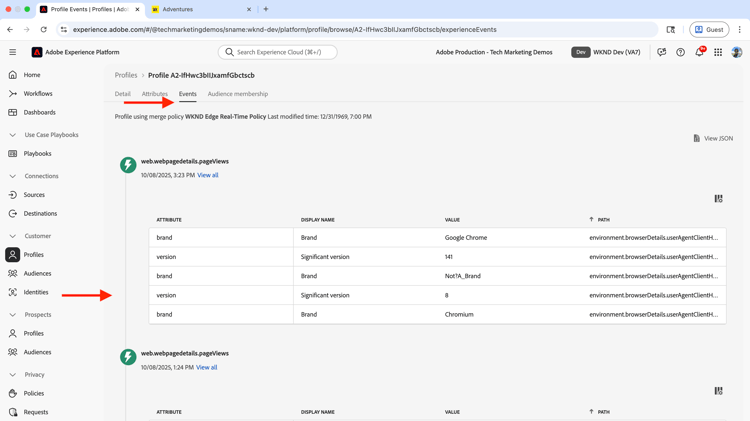
Task: Click View JSON button
Action: [713, 138]
